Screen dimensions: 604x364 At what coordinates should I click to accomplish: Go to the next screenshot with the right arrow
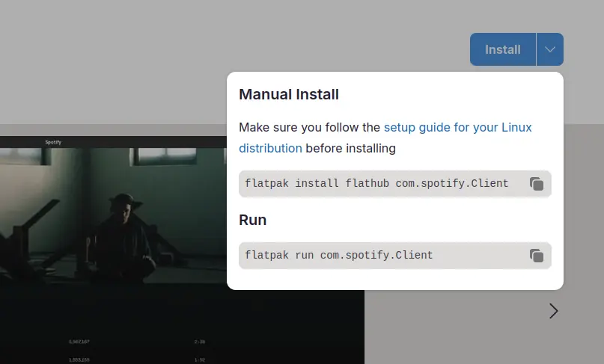coord(553,311)
